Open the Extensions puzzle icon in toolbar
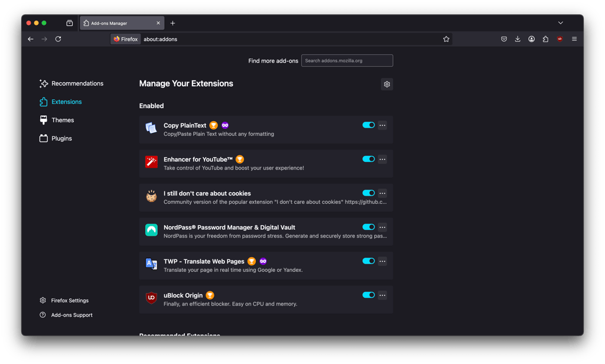This screenshot has width=605, height=364. [x=545, y=39]
